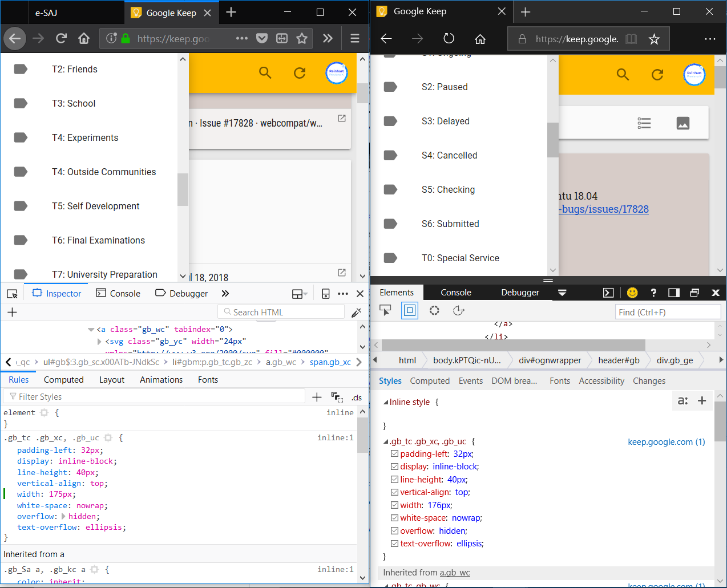Open the Console tab in Edge DevTools
Screen dimensions: 727x588
coord(455,292)
